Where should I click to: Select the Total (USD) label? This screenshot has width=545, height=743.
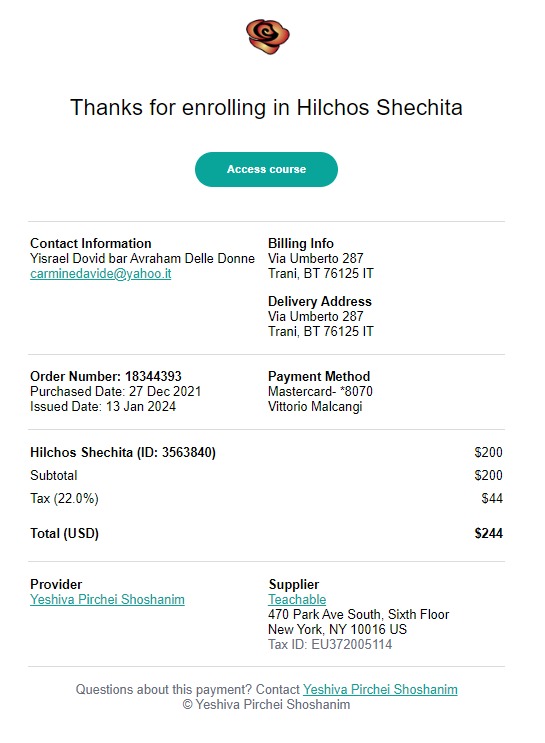tap(64, 534)
